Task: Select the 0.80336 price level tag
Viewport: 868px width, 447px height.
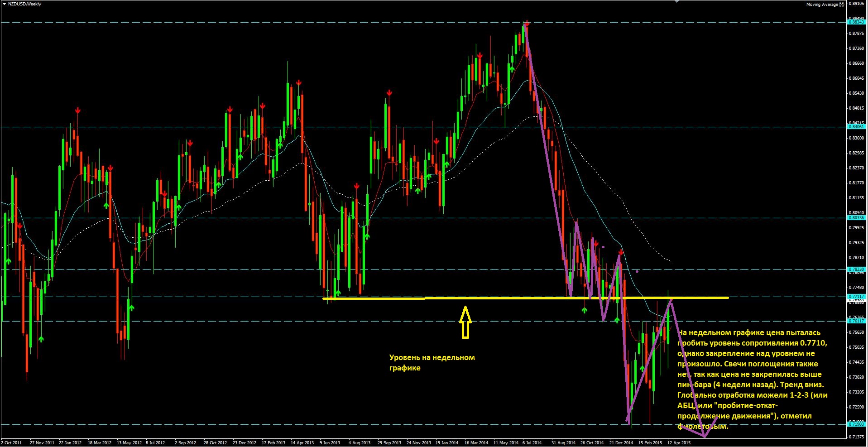Action: point(856,218)
